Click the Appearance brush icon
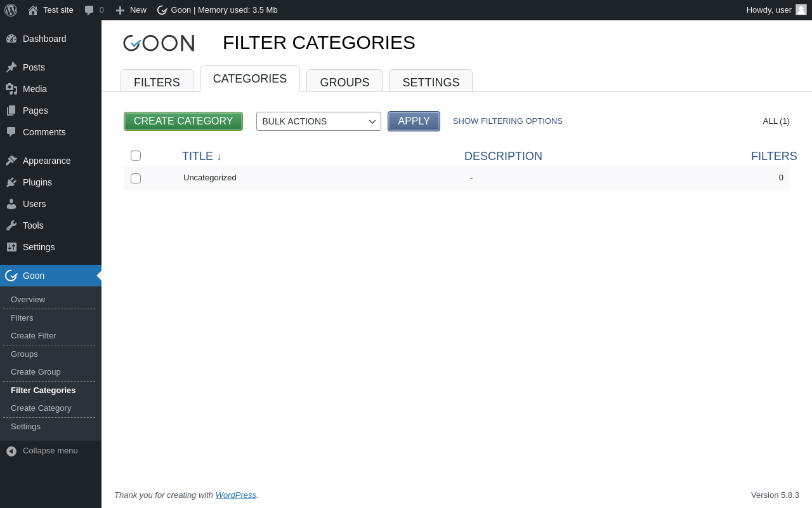Viewport: 812px width, 508px height. [x=11, y=161]
